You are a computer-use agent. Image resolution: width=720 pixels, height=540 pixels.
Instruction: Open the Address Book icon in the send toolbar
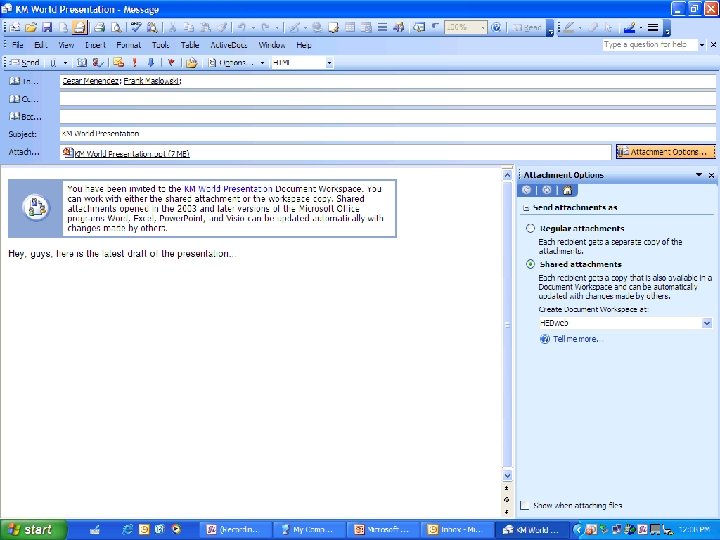[82, 62]
